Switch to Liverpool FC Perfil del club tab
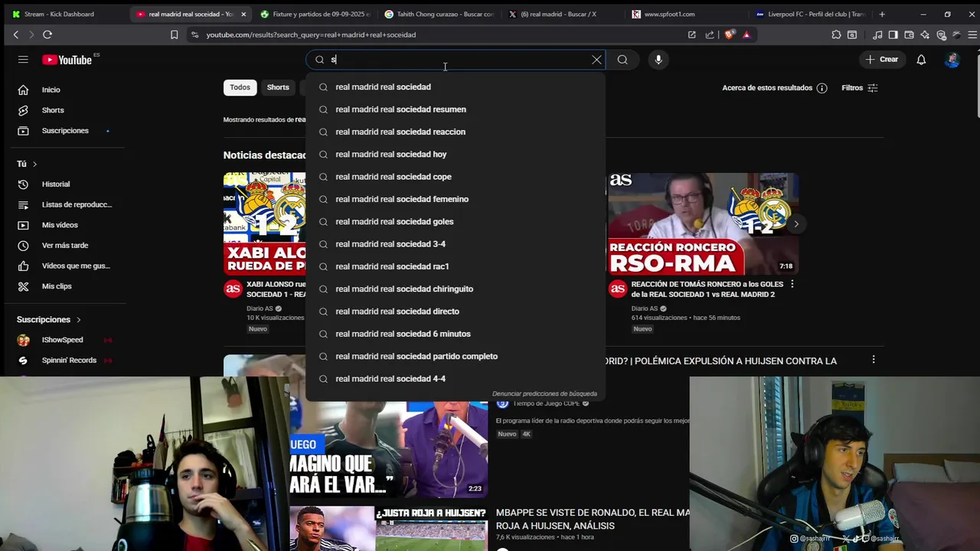This screenshot has height=551, width=980. (x=812, y=14)
